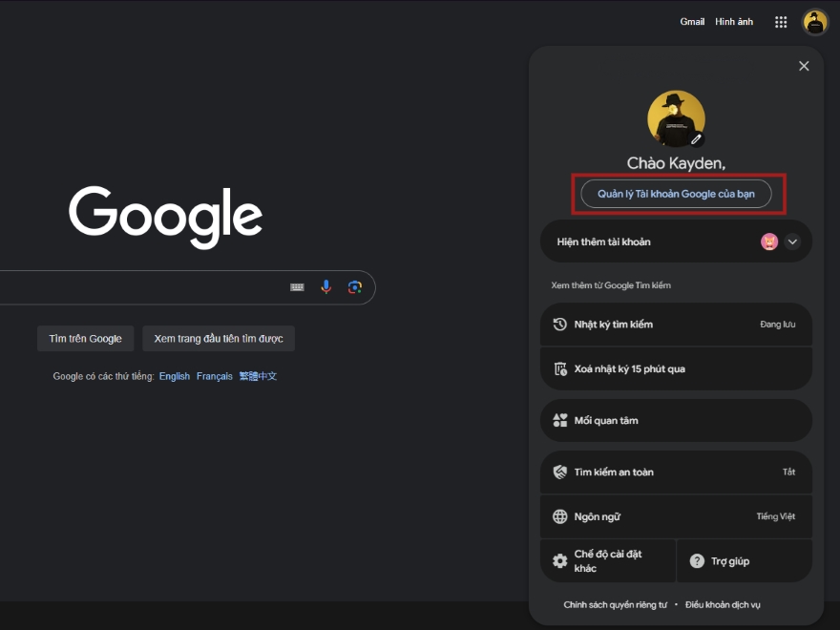The width and height of the screenshot is (840, 630).
Task: Switch Google language to English link
Action: click(x=175, y=376)
